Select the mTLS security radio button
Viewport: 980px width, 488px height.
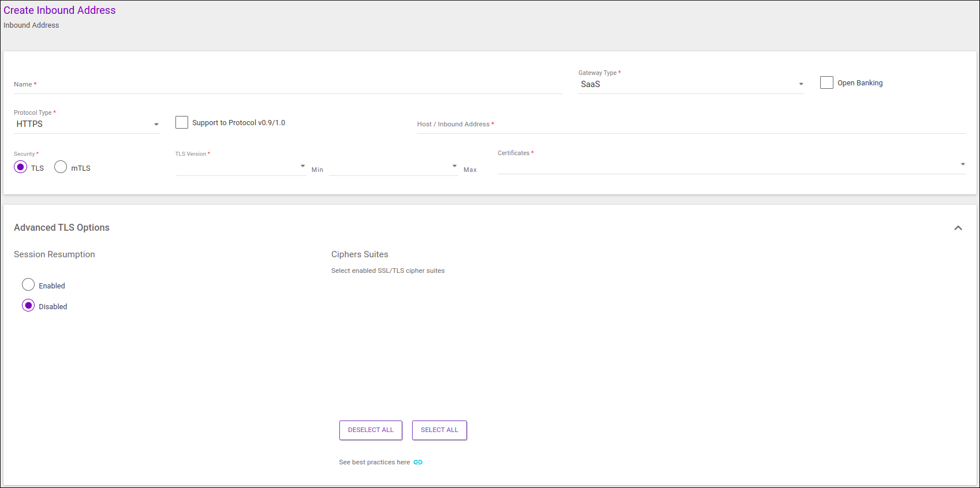click(61, 167)
